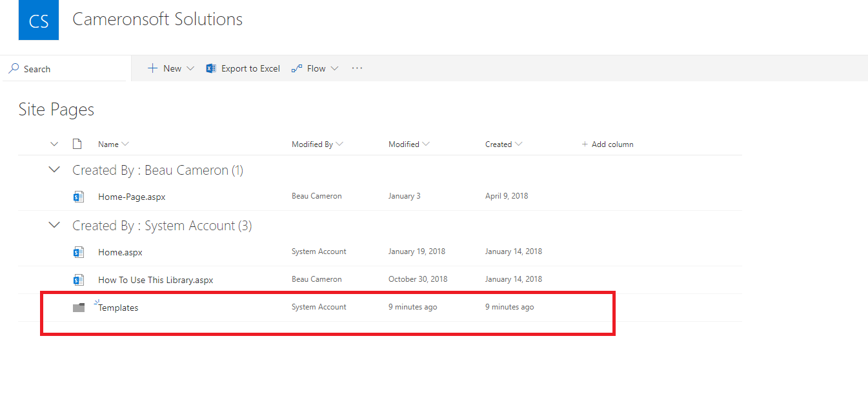Toggle the collapse-all chevron in header row
Image resolution: width=868 pixels, height=403 pixels.
pyautogui.click(x=54, y=144)
